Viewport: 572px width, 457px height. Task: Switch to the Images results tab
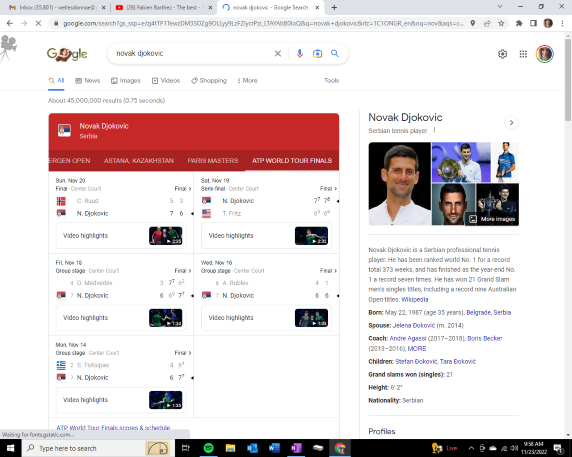pos(126,81)
